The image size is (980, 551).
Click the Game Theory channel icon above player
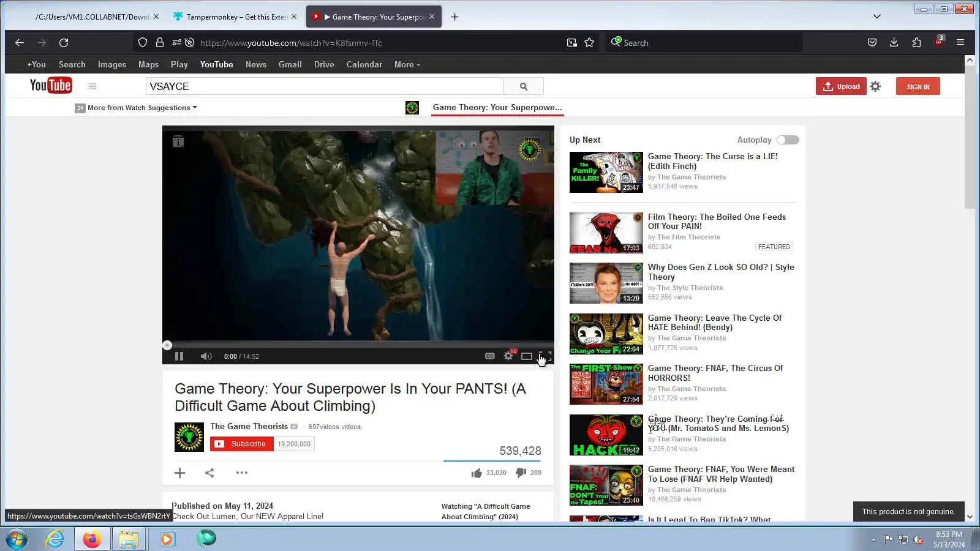click(412, 108)
